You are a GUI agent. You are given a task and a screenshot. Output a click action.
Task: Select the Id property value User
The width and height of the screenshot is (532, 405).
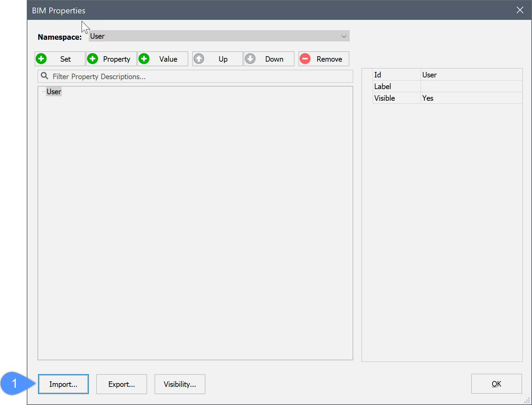(471, 75)
